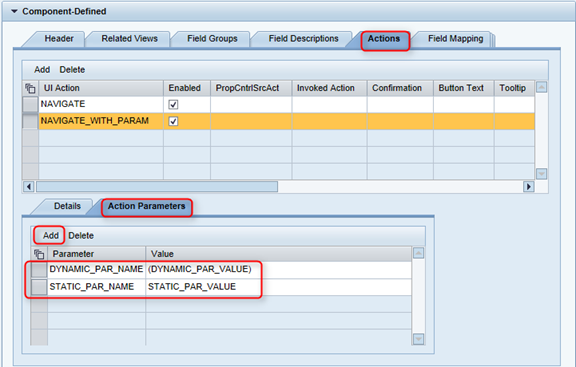Click the STATIC_PAR_VALUE value cell
Image resolution: width=576 pixels, height=367 pixels.
278,287
